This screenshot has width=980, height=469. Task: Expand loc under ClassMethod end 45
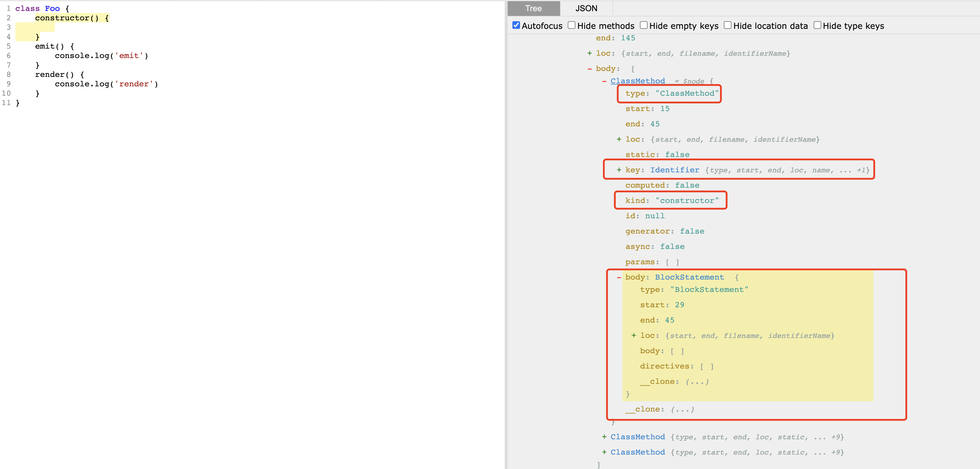619,139
